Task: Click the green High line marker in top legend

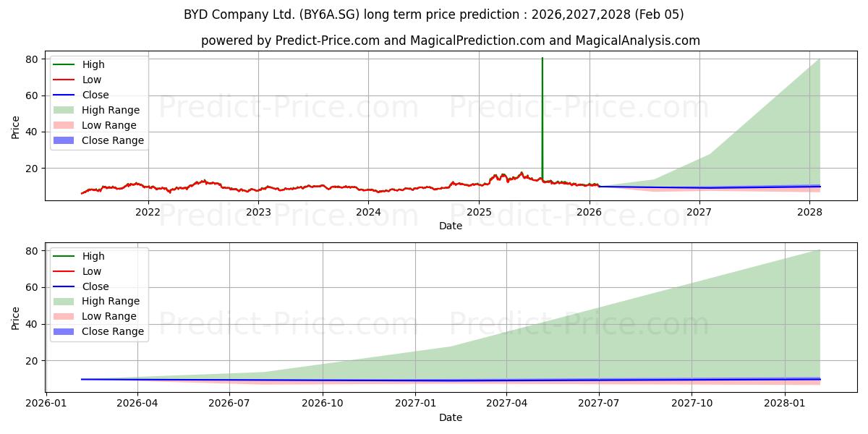Action: [63, 64]
